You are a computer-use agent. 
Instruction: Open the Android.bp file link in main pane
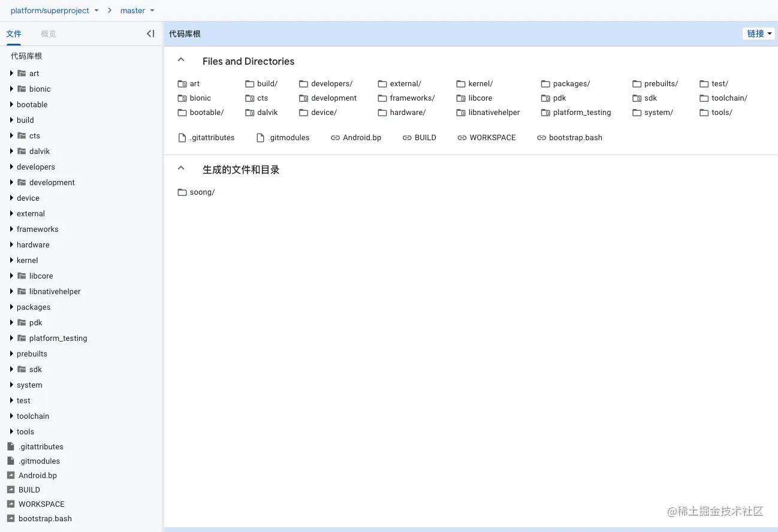[362, 138]
